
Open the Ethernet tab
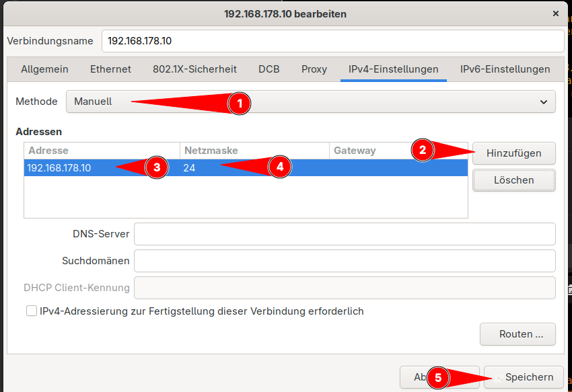point(110,69)
